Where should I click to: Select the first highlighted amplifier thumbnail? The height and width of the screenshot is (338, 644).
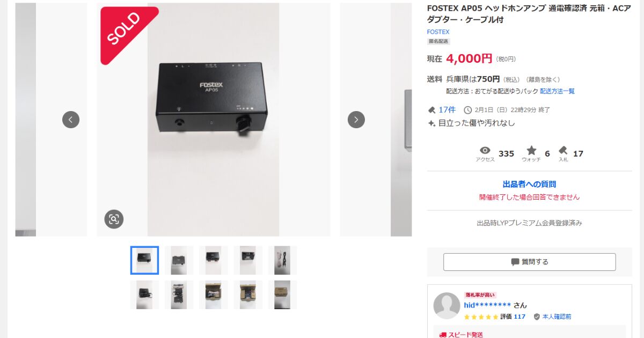(x=144, y=260)
